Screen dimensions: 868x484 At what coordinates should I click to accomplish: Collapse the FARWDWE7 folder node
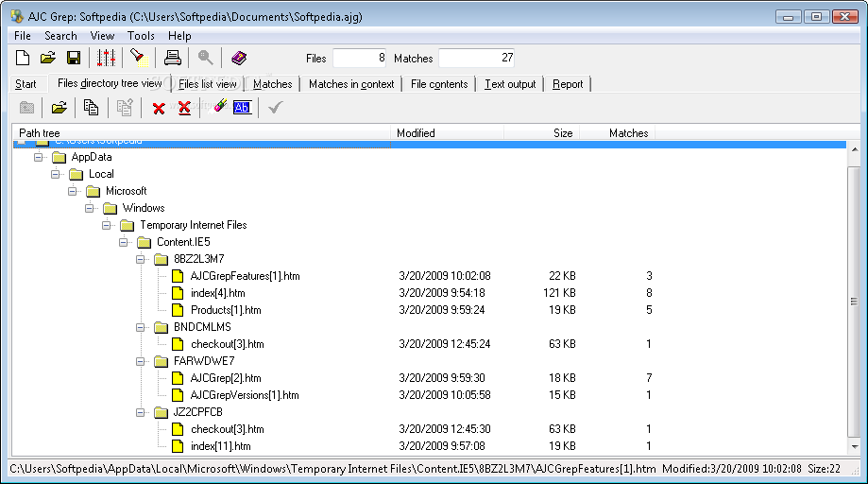click(141, 362)
